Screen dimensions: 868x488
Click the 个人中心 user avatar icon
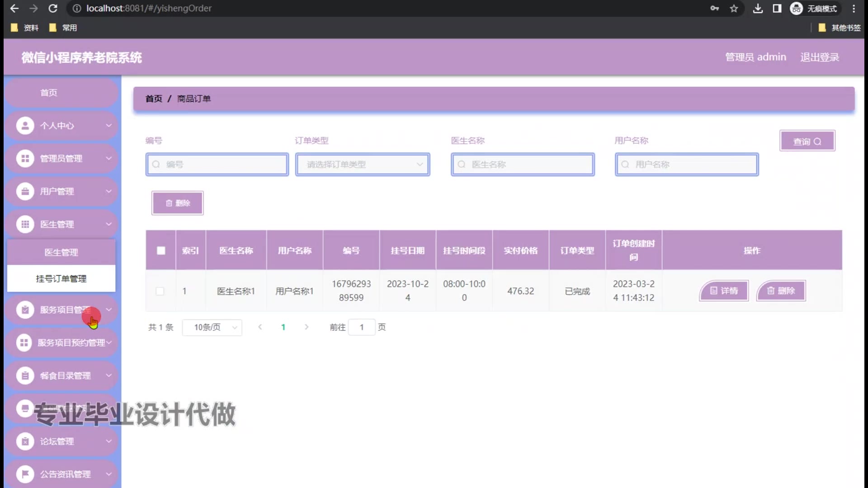coord(25,126)
